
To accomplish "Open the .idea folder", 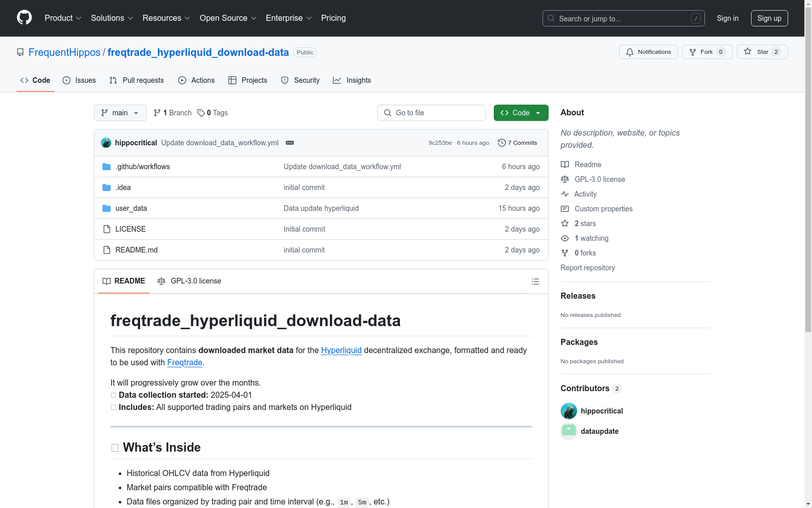I will (123, 187).
